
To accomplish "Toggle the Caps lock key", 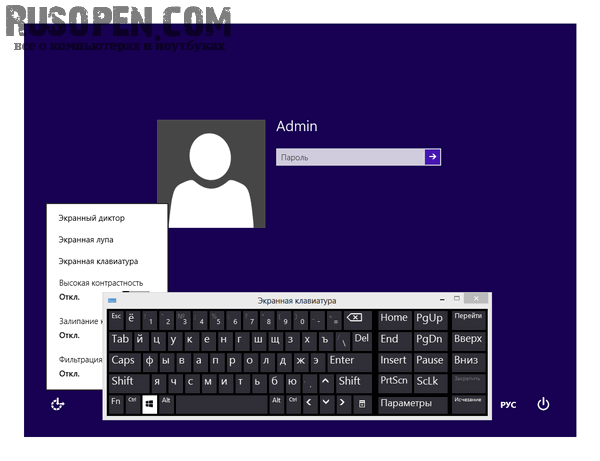I will (124, 360).
